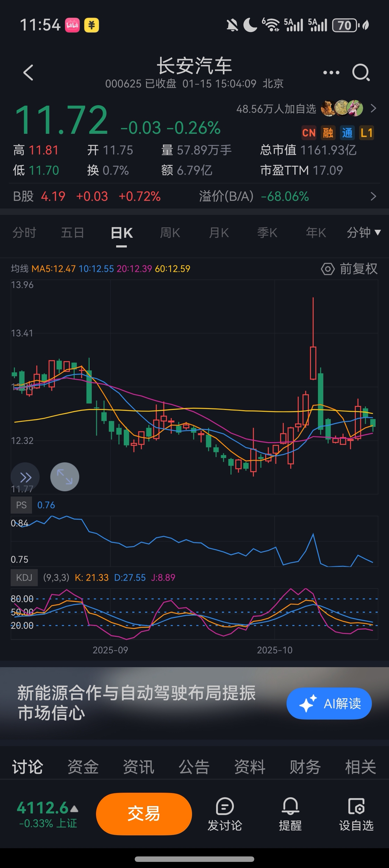Switch to 分时 chart tab

click(24, 233)
